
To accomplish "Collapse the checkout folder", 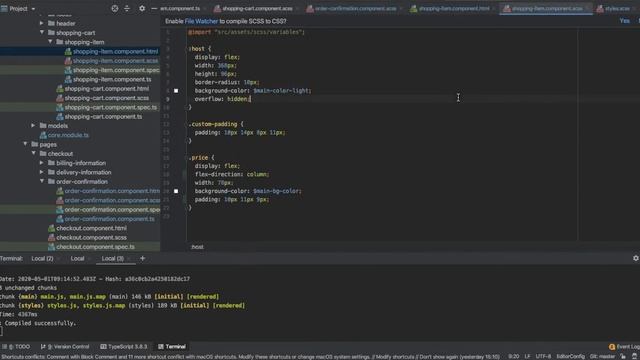I will pos(33,153).
